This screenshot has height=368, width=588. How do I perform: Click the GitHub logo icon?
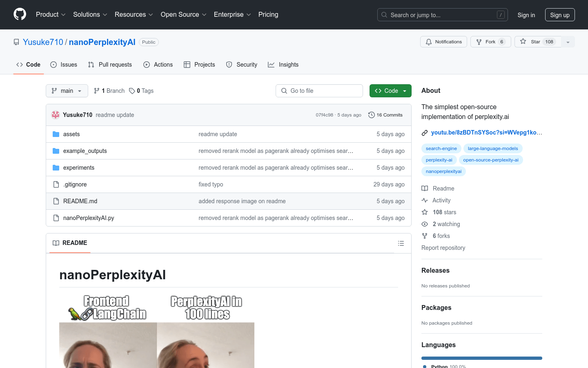click(20, 14)
